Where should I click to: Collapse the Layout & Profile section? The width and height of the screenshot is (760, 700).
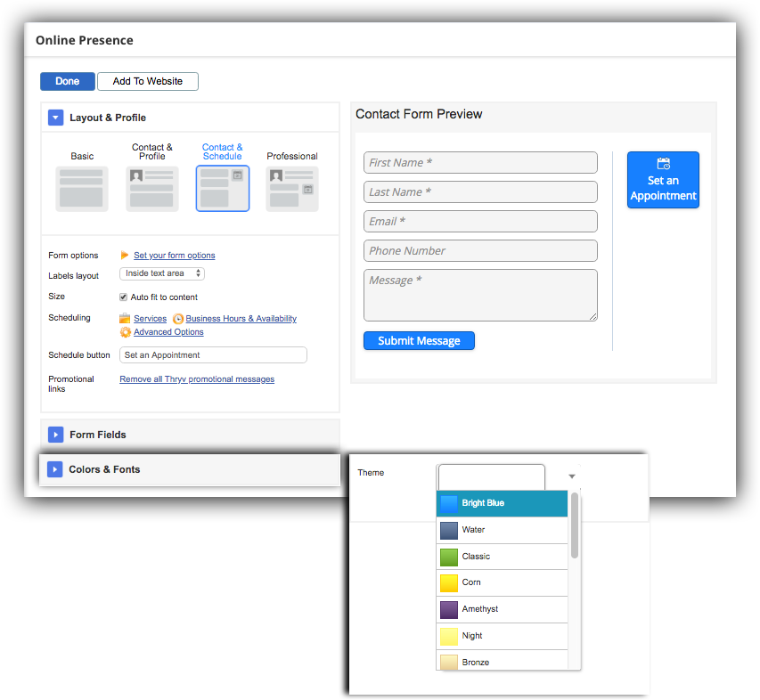[x=55, y=118]
